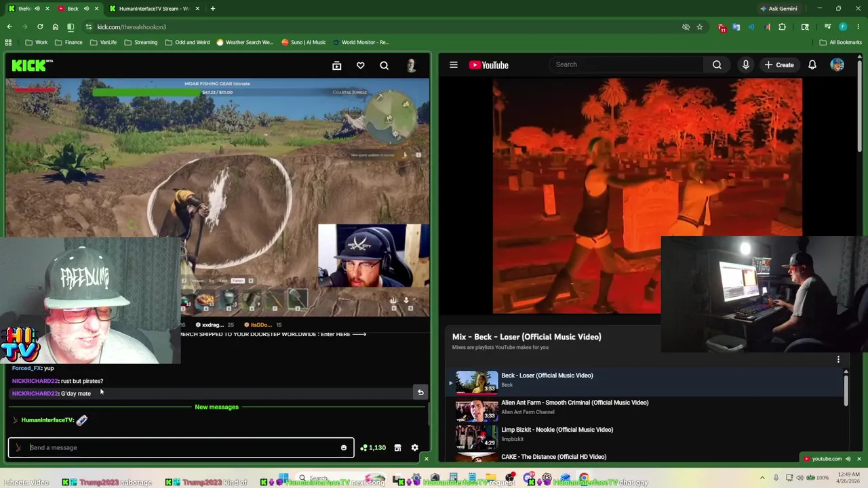Open Limp Bizkit - Nookie video title

click(557, 430)
